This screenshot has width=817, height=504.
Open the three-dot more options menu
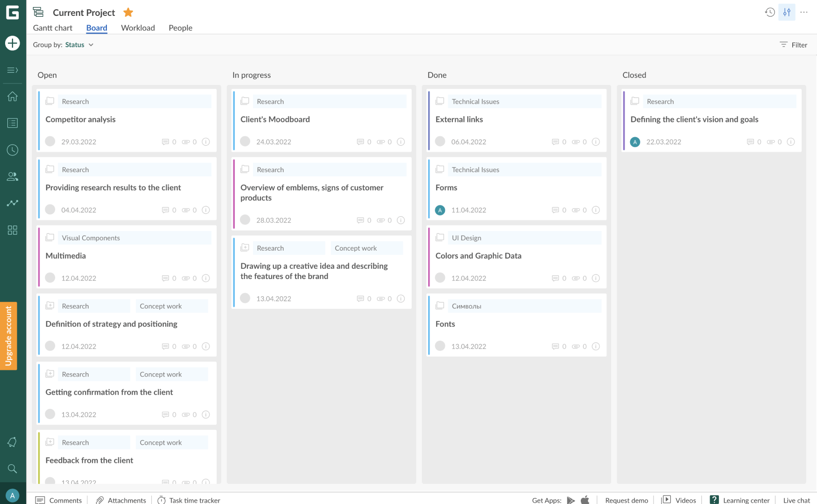[x=804, y=12]
